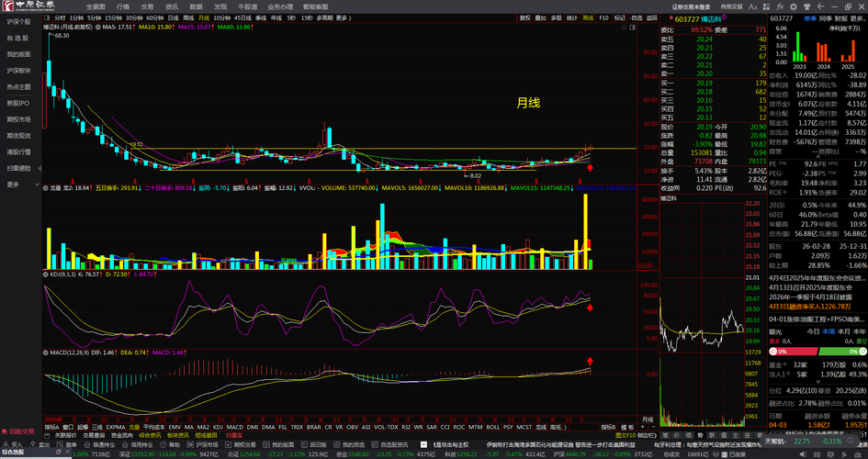Image resolution: width=868 pixels, height=459 pixels.
Task: Open the 指标A indicator group selector
Action: coord(52,427)
